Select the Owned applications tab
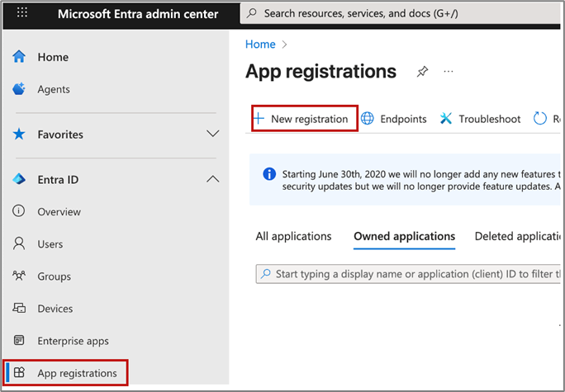 404,236
